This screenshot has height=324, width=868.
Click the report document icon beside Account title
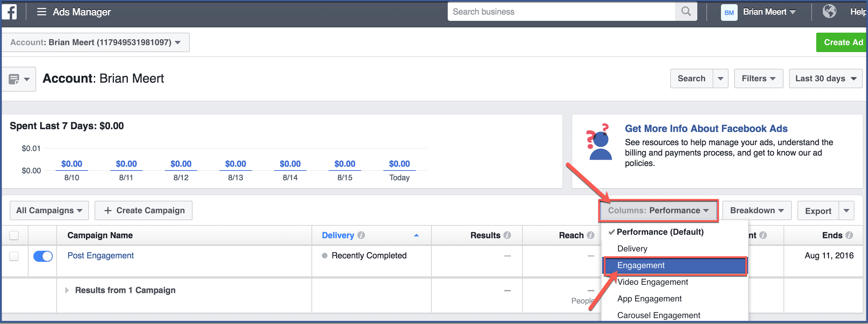(14, 79)
